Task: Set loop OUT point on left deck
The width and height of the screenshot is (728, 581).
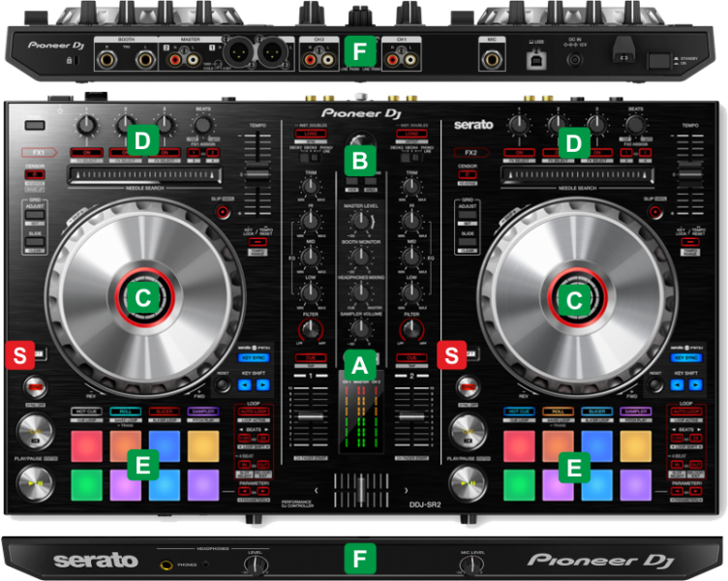Action: point(263,465)
